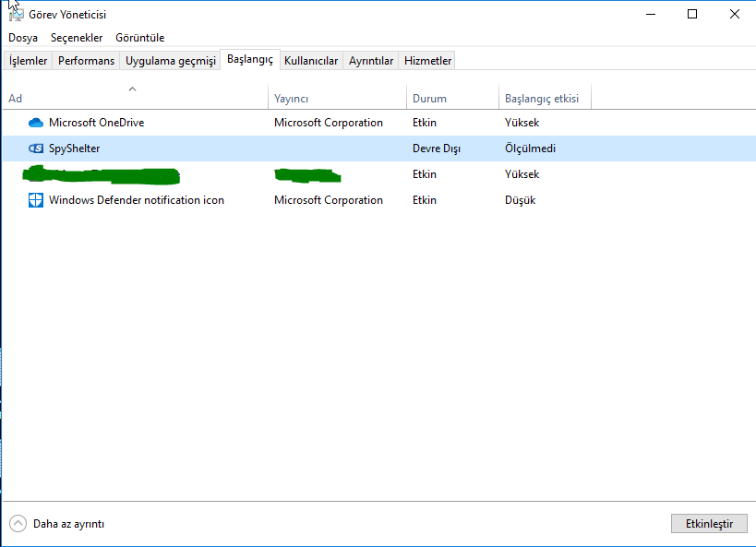Click Etkin status of Windows Defender row

click(x=425, y=200)
